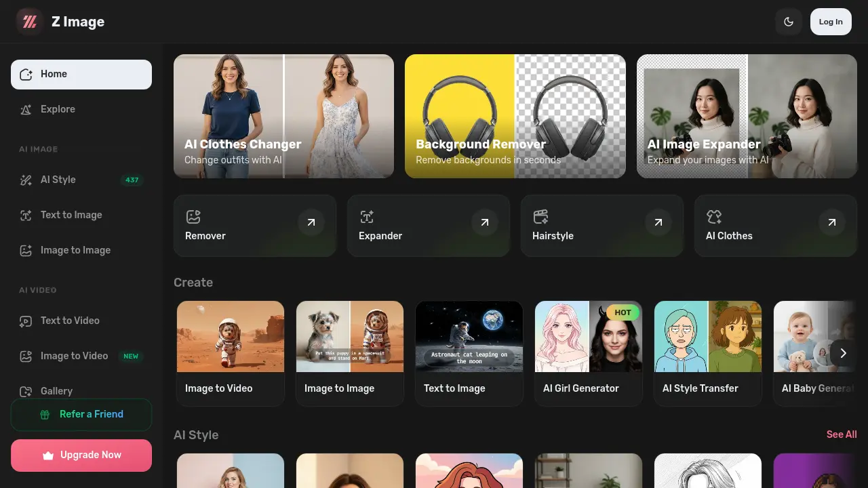Click the arrow on the AI Clothes card
Screen dimensions: 868x488
832,222
